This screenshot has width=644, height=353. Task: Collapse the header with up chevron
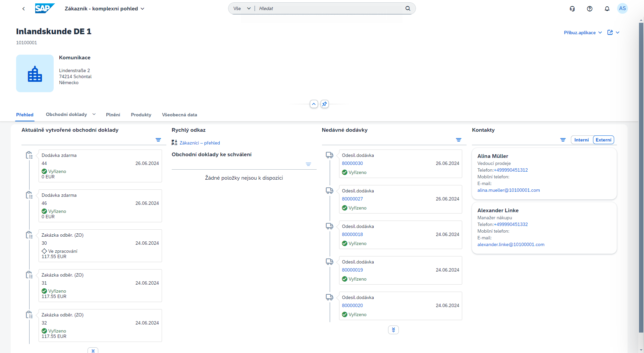click(314, 104)
